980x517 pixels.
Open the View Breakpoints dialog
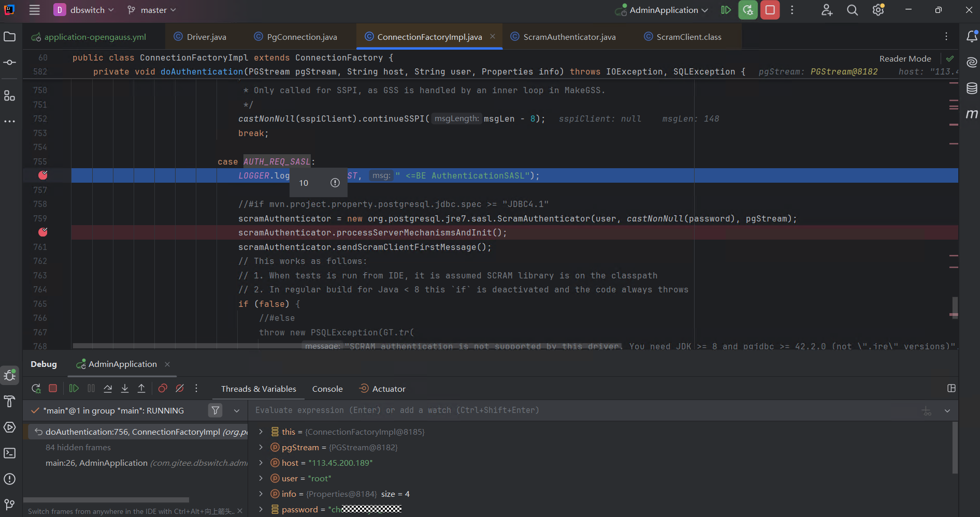point(163,389)
